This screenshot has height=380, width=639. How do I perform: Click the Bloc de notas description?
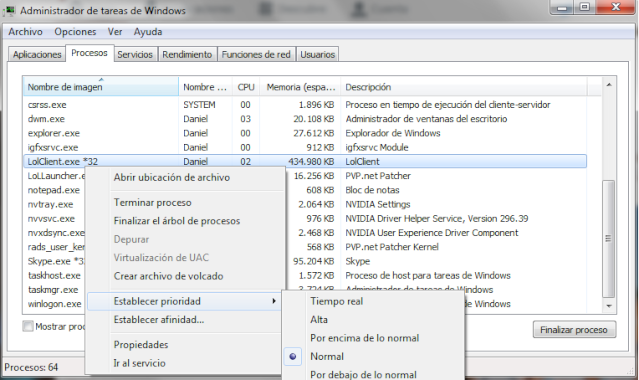[x=372, y=190]
